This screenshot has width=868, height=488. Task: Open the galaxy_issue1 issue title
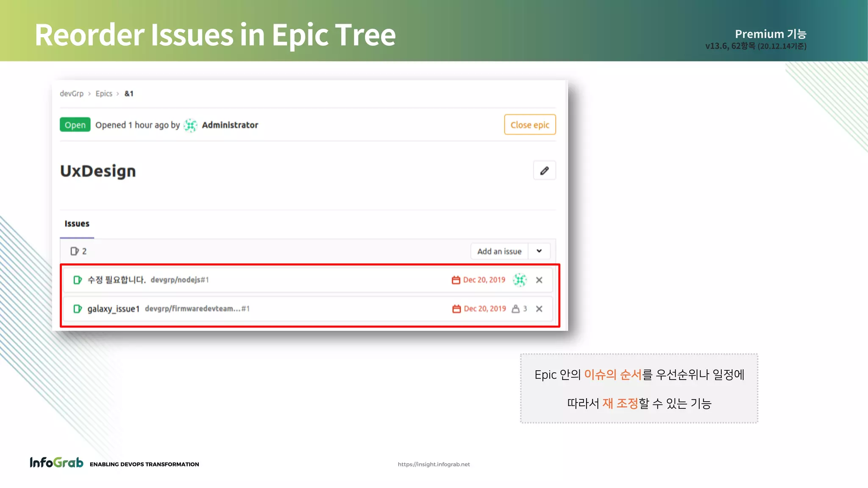(x=114, y=309)
